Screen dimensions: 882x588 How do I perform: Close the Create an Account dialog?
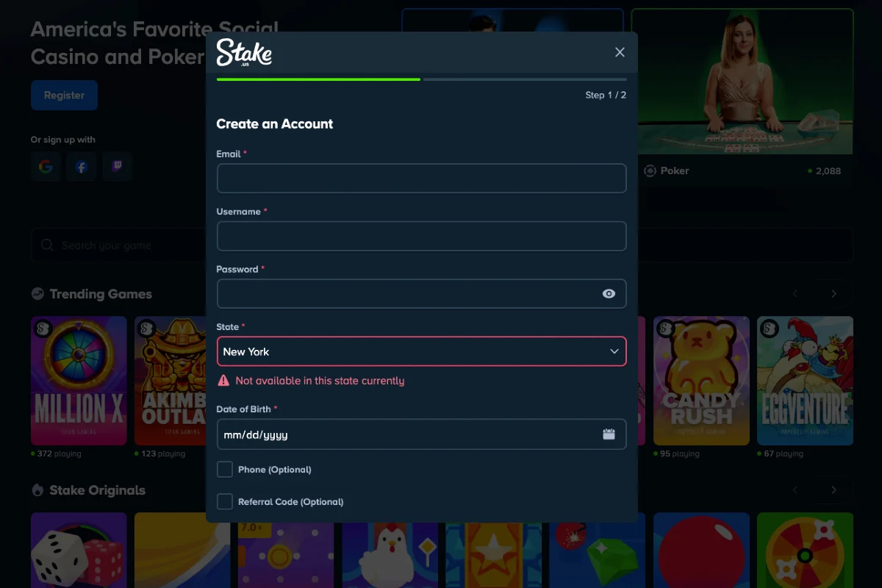click(x=620, y=52)
